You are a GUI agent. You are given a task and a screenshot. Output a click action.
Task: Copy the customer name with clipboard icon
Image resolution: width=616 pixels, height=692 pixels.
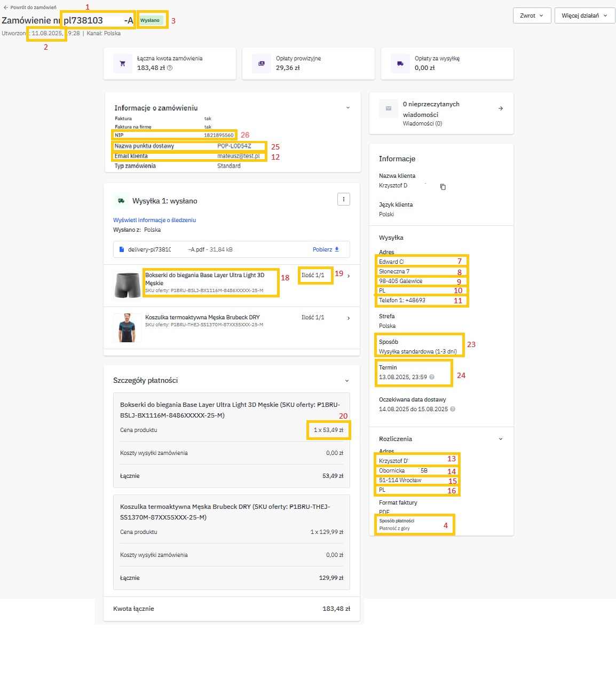coord(443,187)
